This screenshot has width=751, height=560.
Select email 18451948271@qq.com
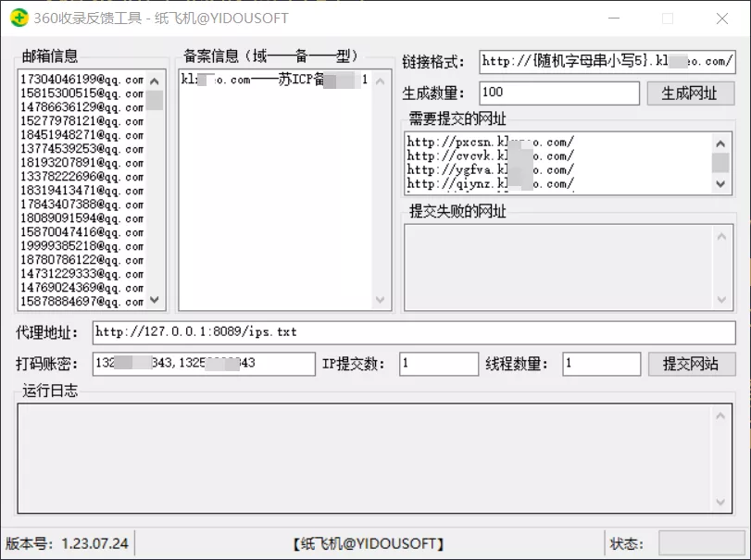(x=81, y=135)
